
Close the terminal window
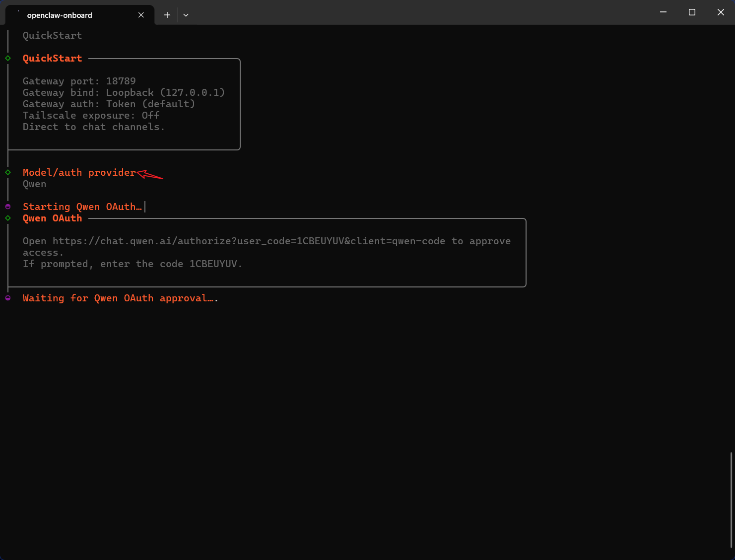click(x=721, y=12)
